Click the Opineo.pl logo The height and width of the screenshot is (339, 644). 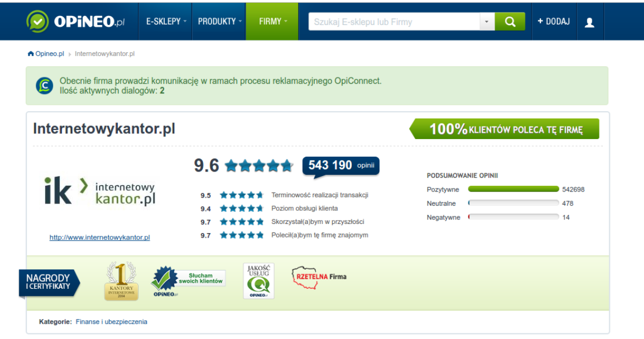tap(75, 22)
